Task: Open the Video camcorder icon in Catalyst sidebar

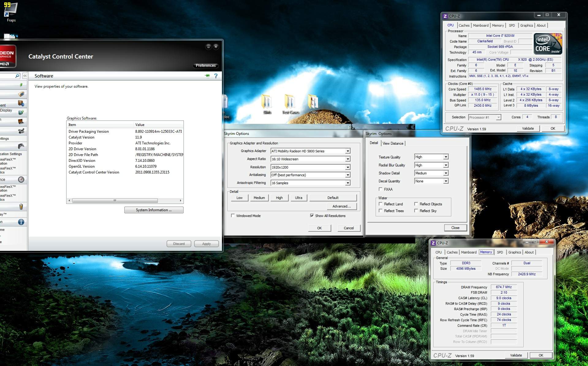Action: coord(21,131)
